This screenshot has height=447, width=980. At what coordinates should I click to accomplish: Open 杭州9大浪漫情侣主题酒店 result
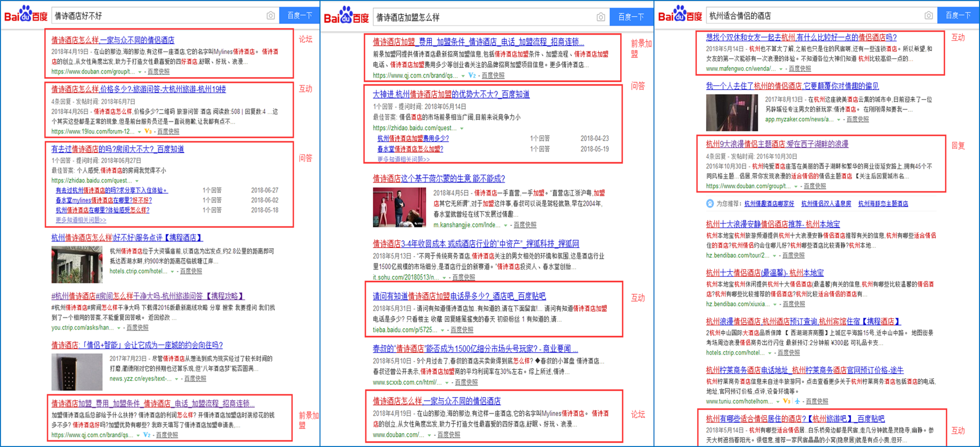777,144
